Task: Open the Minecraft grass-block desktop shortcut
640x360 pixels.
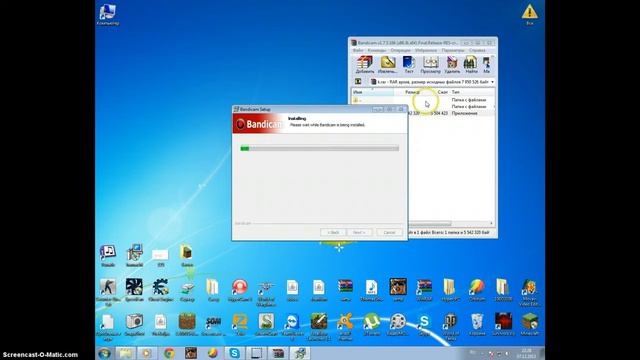Action: tap(529, 324)
